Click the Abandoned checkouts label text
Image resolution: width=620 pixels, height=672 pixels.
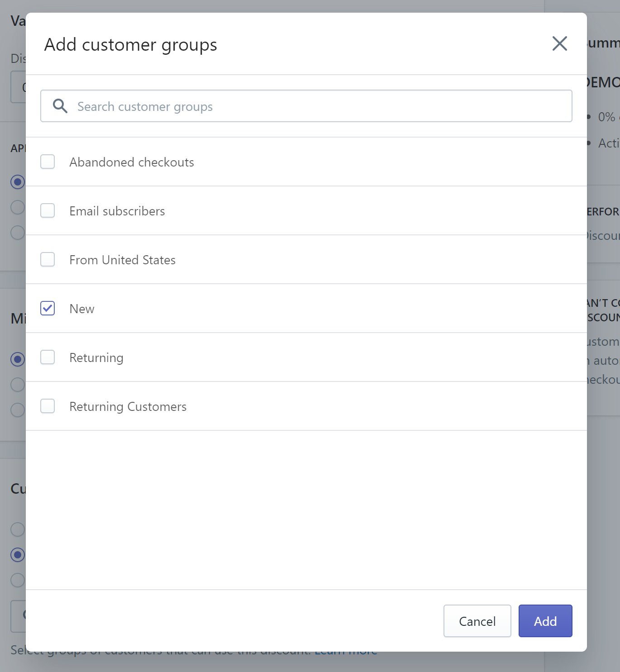[131, 162]
